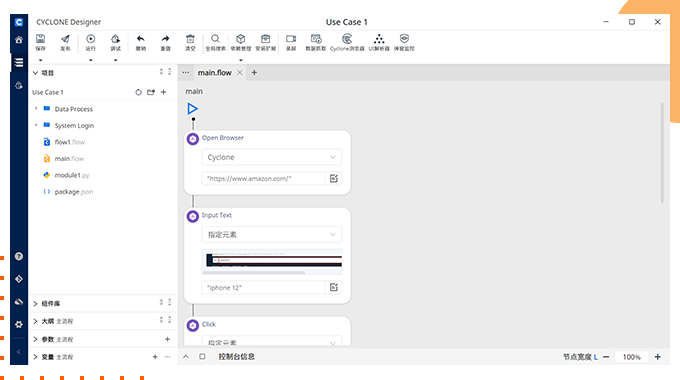This screenshot has height=380, width=680.
Task: Close the main.flow tab
Action: point(239,73)
